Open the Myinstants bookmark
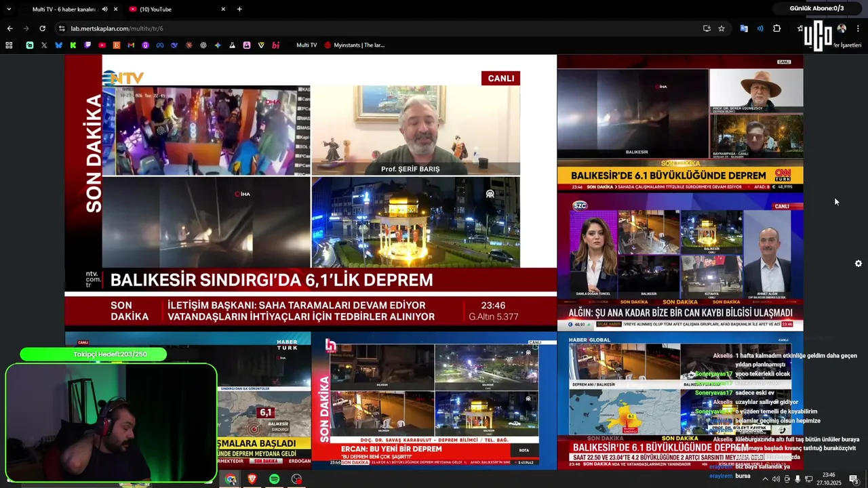This screenshot has width=868, height=488. pos(355,45)
